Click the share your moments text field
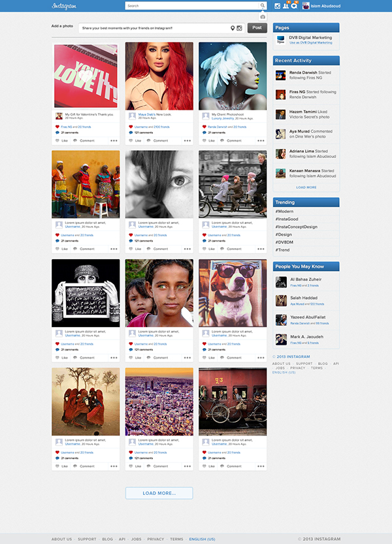Viewport: 392px width, 544px height. 154,28
